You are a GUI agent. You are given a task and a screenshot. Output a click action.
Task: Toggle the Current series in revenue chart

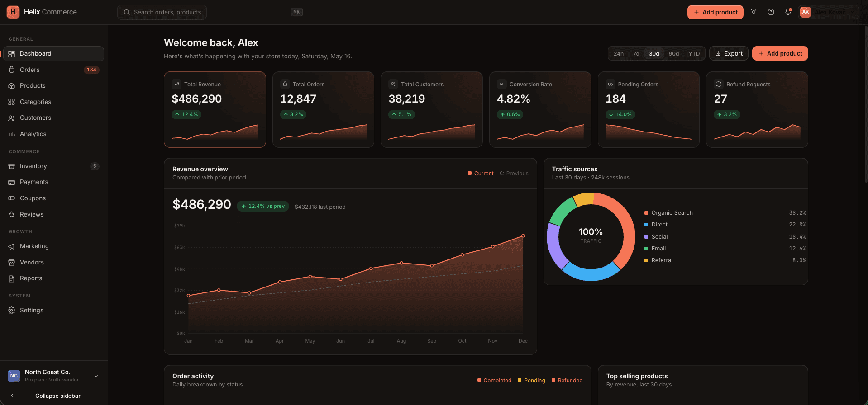tap(481, 174)
